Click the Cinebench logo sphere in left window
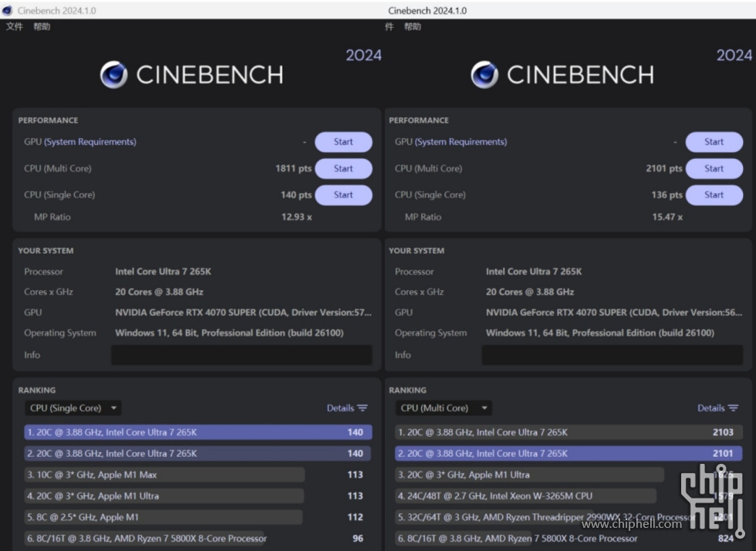Viewport: 756px width, 551px height. pos(114,75)
